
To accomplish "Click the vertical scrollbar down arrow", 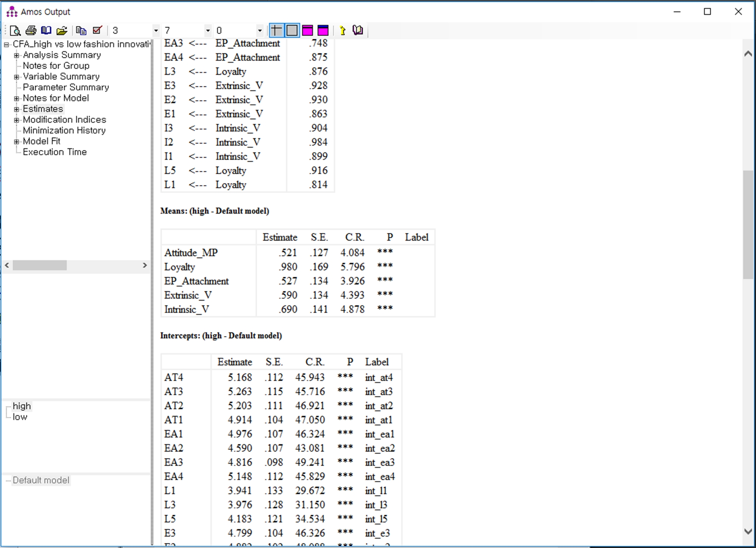I will 748,531.
